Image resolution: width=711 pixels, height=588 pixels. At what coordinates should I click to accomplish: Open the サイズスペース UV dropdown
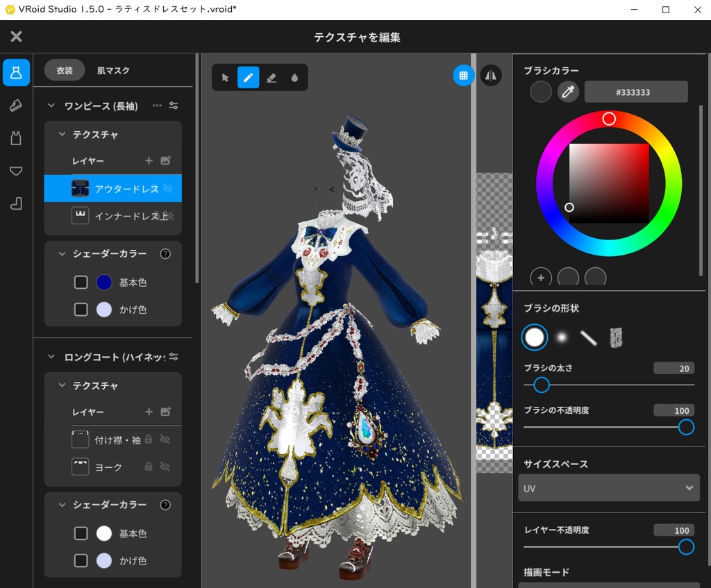[x=608, y=488]
